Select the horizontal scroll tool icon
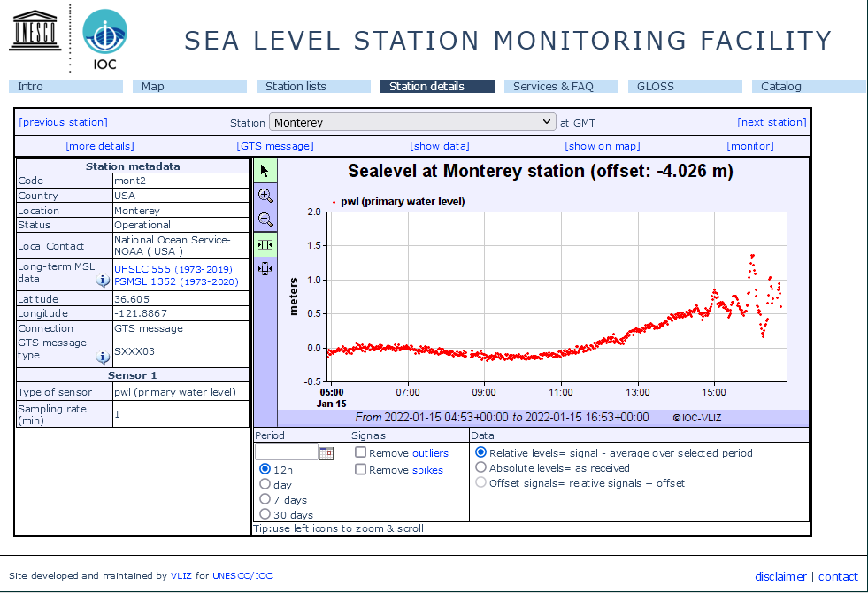This screenshot has width=868, height=593. 265,245
